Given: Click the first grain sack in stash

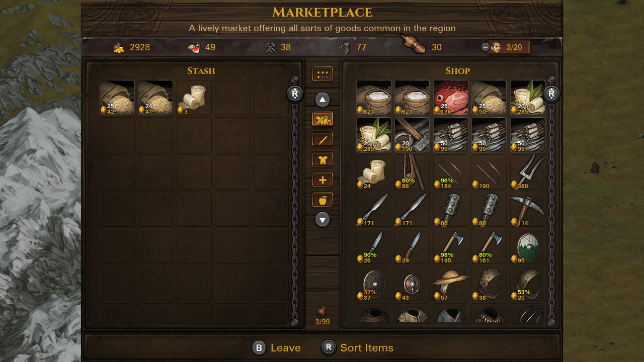Looking at the screenshot, I should click(x=117, y=98).
